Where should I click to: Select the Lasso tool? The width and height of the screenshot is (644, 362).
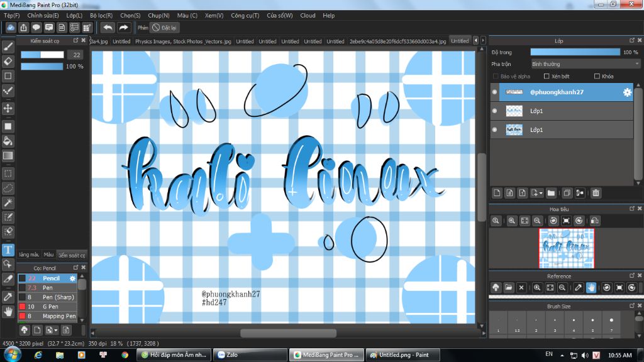(8, 188)
